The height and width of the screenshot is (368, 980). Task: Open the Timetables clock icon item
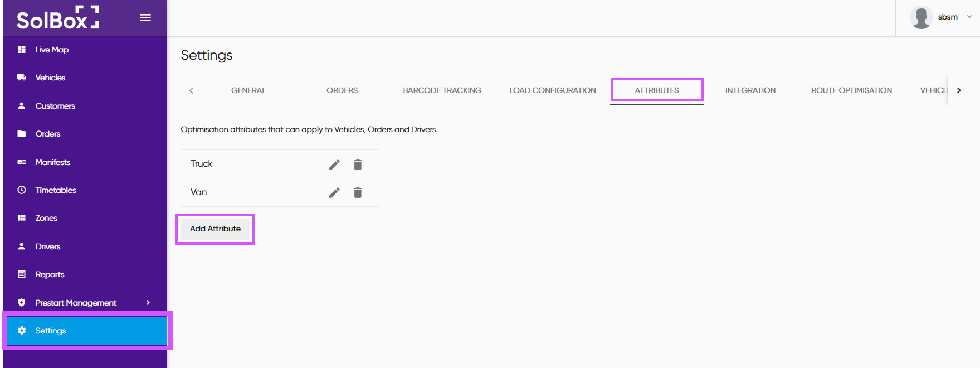[22, 190]
